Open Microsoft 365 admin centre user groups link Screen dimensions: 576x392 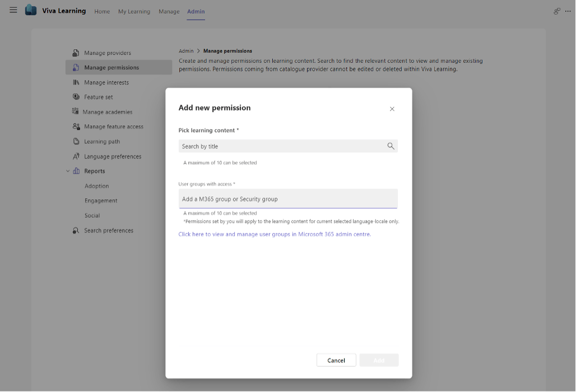[275, 234]
